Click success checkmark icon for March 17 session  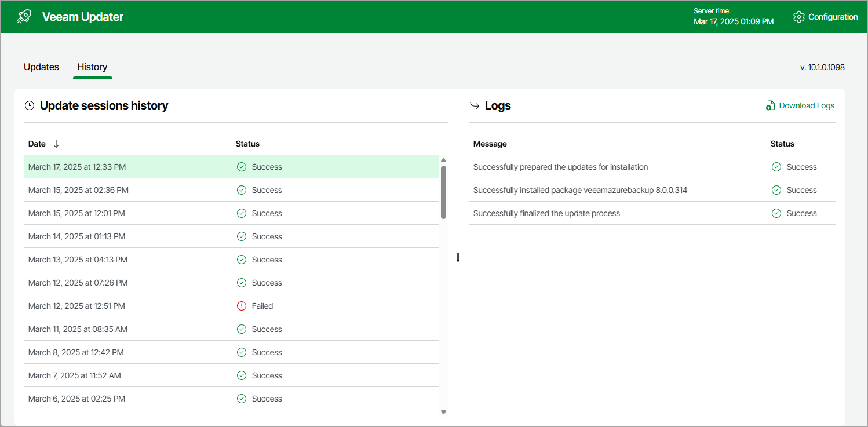coord(242,167)
